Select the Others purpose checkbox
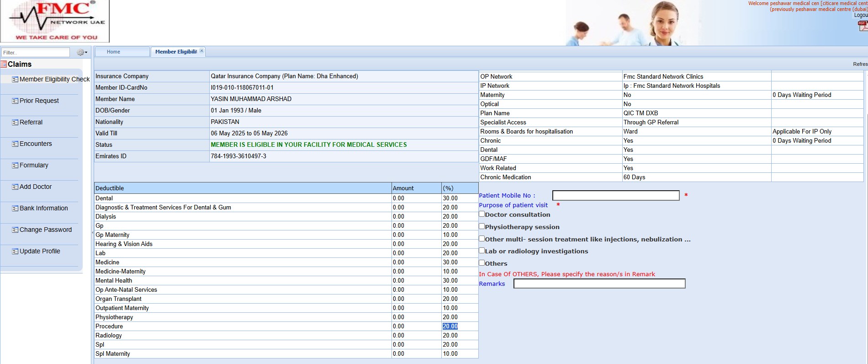 (482, 263)
